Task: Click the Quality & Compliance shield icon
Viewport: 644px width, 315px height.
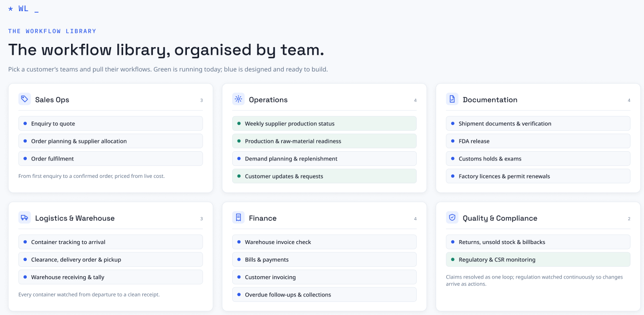Action: [452, 218]
